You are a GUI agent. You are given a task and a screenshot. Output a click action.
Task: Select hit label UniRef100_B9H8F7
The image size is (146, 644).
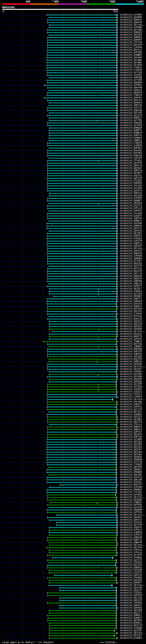[131, 583]
